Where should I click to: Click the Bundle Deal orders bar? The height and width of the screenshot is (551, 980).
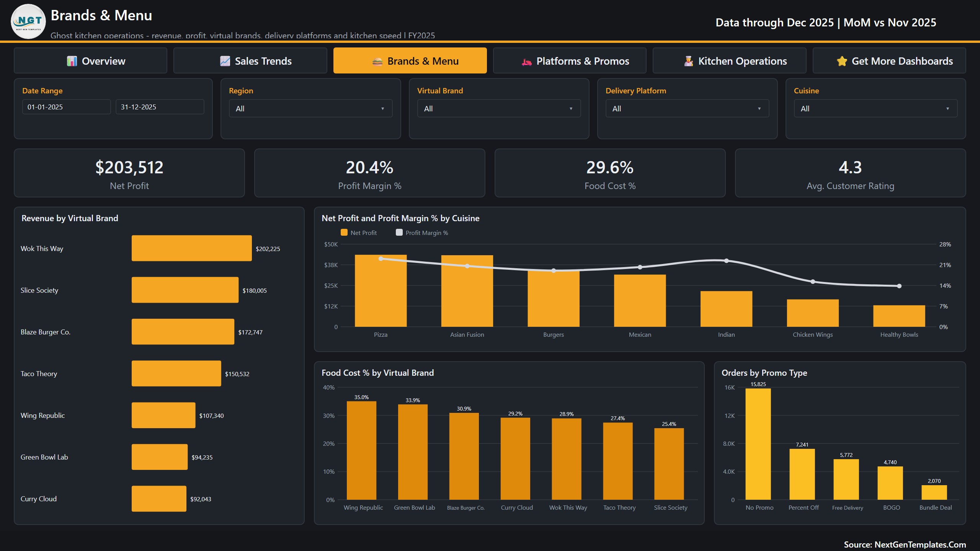934,492
